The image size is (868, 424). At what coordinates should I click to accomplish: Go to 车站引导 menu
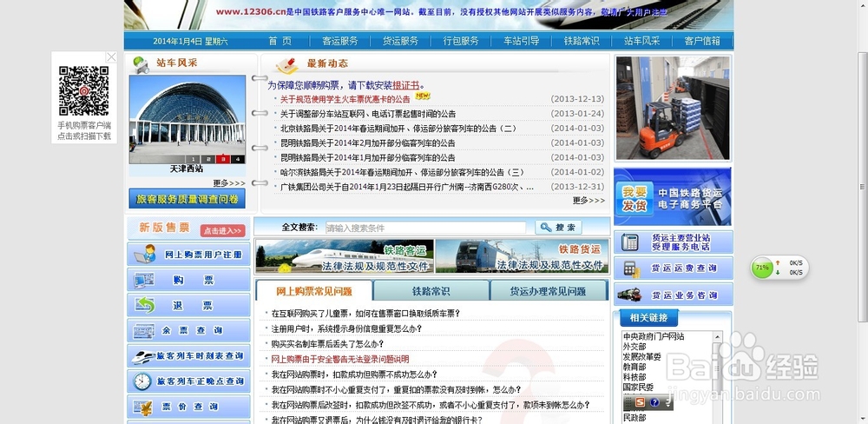pyautogui.click(x=521, y=41)
